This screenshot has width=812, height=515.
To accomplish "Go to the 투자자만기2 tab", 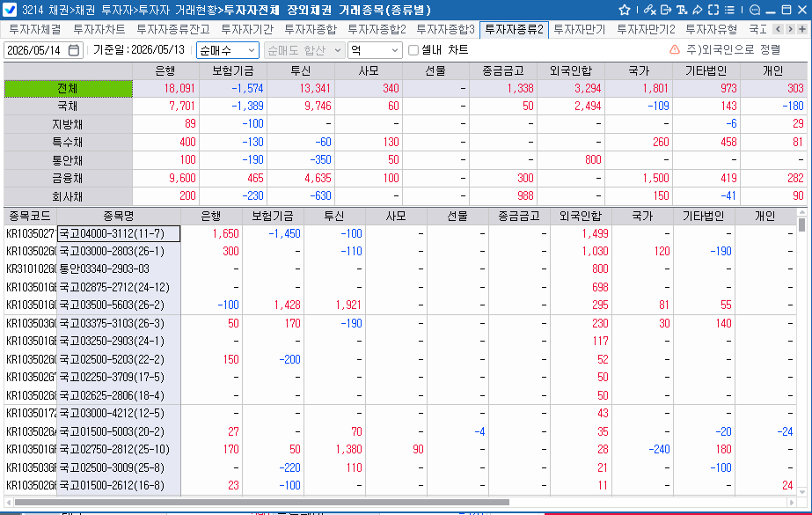I will coord(646,30).
